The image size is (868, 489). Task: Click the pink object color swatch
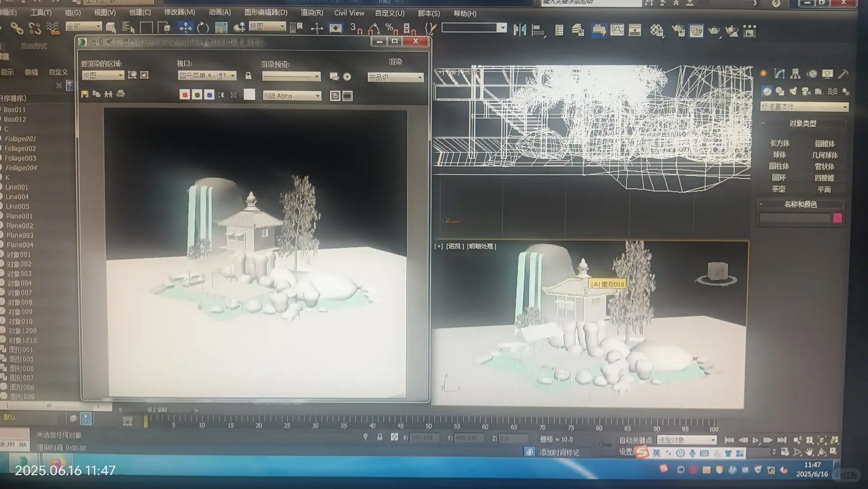[837, 218]
